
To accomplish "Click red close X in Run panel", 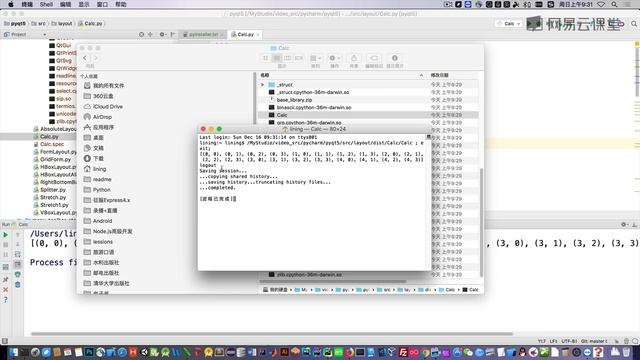I will point(6,289).
